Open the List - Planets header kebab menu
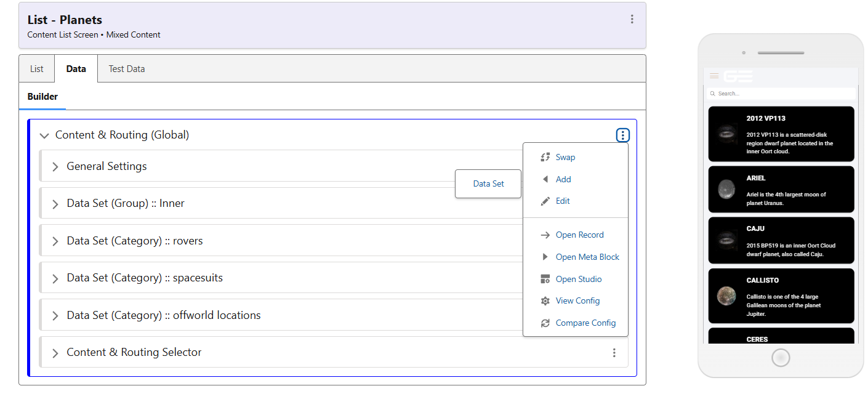 [632, 19]
